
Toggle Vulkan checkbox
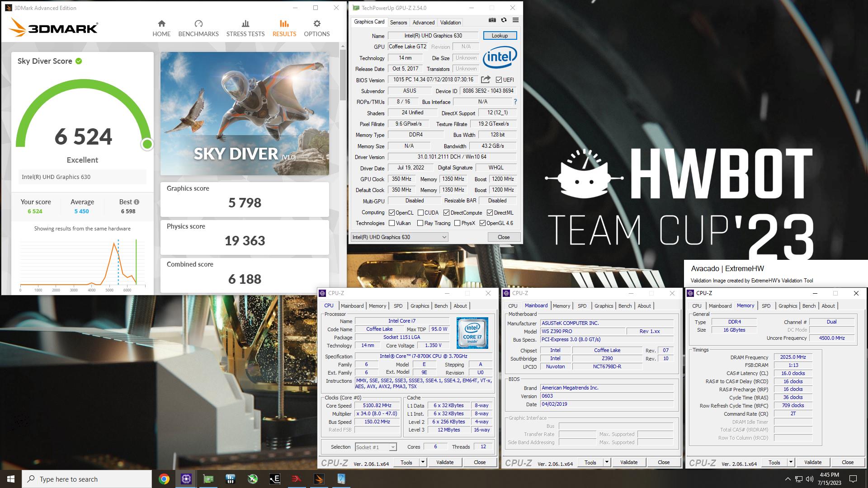click(392, 223)
